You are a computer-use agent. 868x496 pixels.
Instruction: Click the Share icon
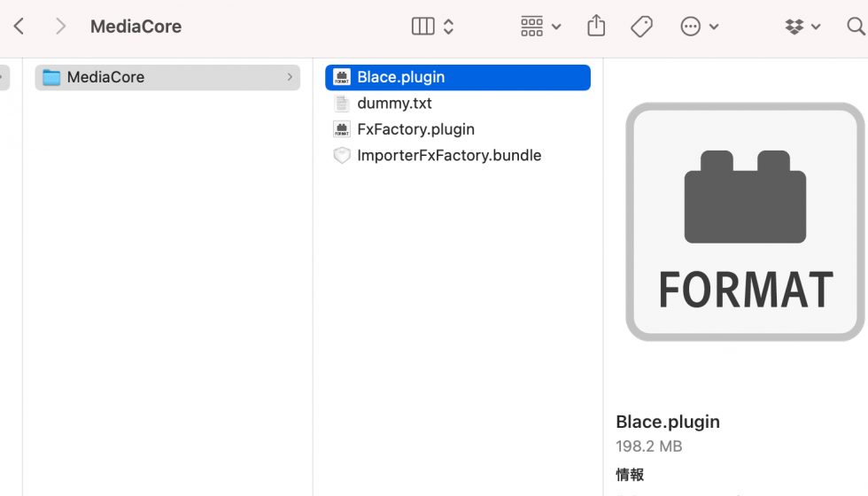coord(596,26)
